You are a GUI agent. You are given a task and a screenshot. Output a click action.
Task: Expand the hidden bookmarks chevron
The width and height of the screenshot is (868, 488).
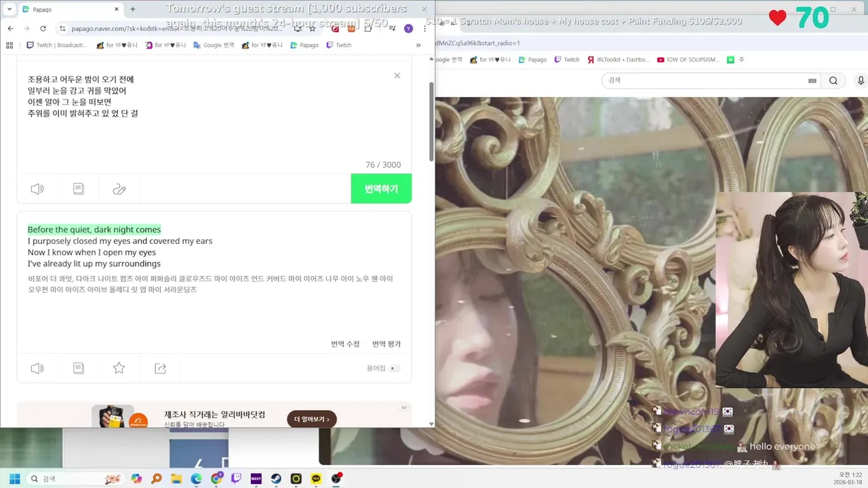[418, 45]
